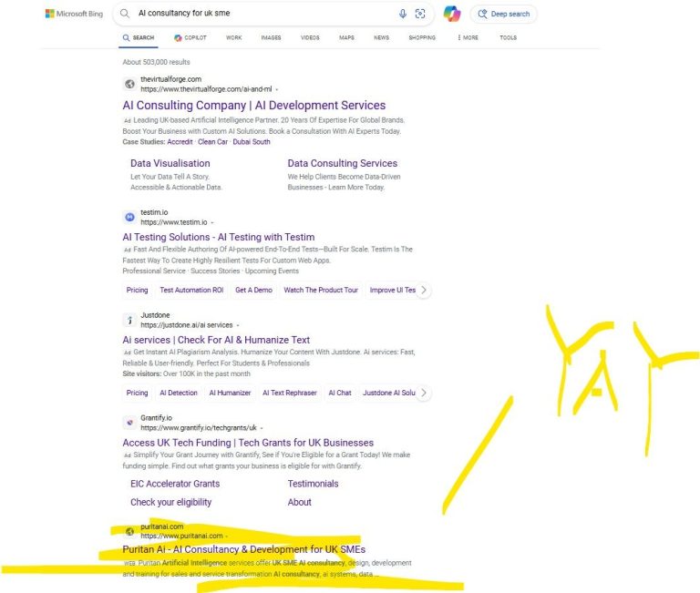Open Ai services Humanize Text result title

pyautogui.click(x=216, y=340)
